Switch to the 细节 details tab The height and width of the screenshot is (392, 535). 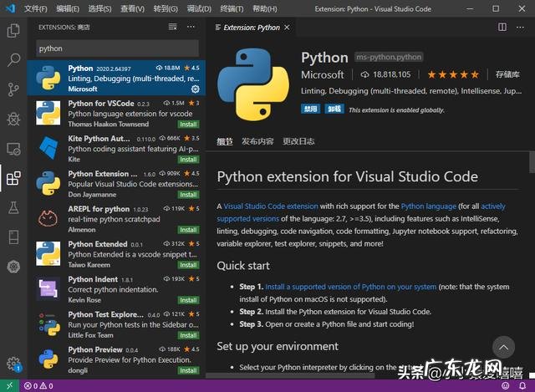pos(225,141)
